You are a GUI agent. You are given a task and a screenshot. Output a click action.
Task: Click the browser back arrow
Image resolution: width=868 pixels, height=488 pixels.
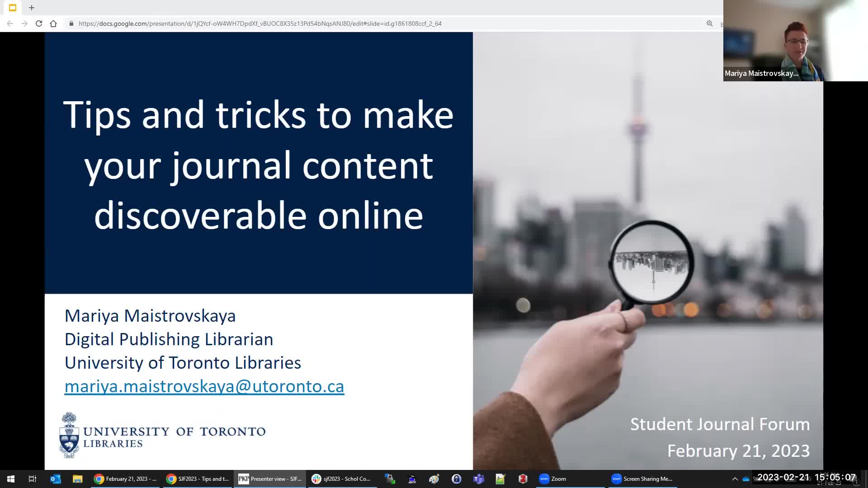(x=10, y=23)
